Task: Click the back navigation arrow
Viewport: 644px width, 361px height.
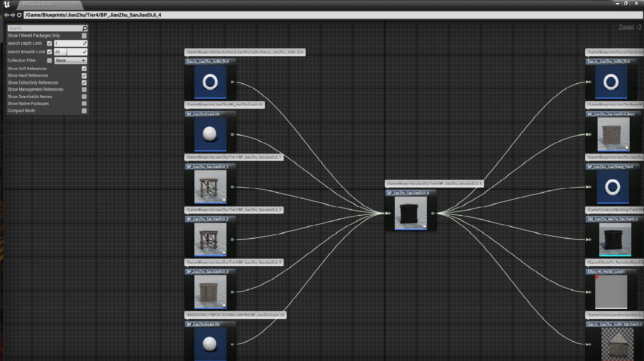Action: [6, 15]
